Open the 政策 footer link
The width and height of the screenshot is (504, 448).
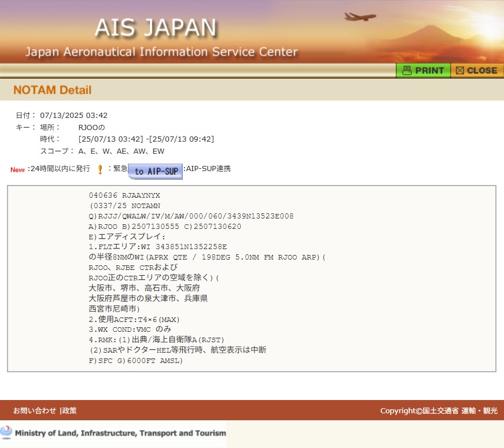(69, 410)
